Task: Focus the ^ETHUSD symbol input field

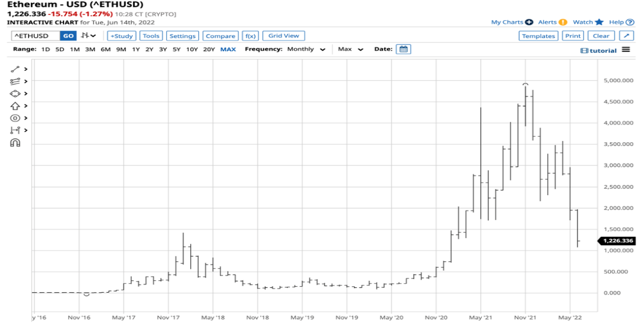Action: click(36, 36)
